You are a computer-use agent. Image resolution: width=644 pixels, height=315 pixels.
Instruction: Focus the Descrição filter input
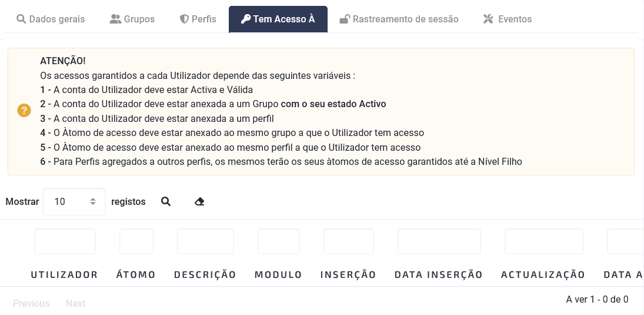pyautogui.click(x=205, y=241)
